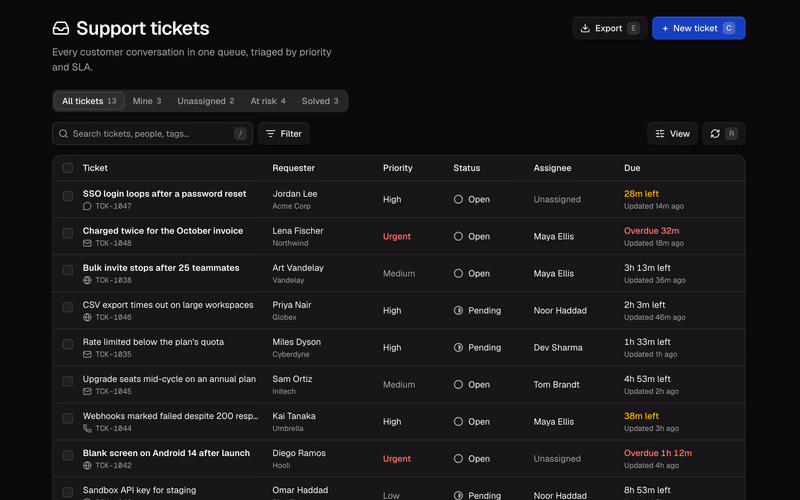Screen dimensions: 800x500
Task: Click the Assignee column header
Action: (552, 168)
